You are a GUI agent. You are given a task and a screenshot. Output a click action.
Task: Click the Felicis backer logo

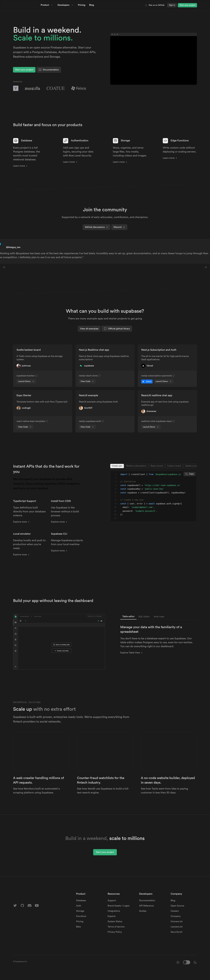coord(79,88)
